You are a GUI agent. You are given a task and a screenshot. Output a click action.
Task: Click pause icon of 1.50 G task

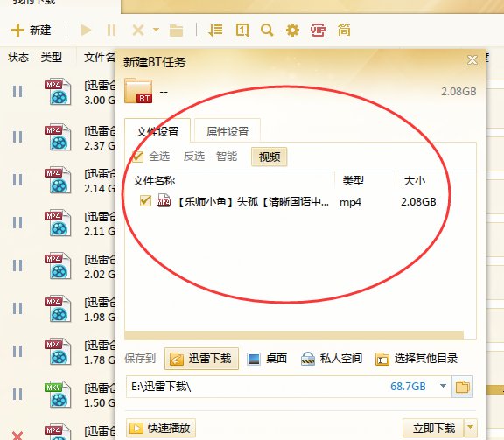point(17,394)
